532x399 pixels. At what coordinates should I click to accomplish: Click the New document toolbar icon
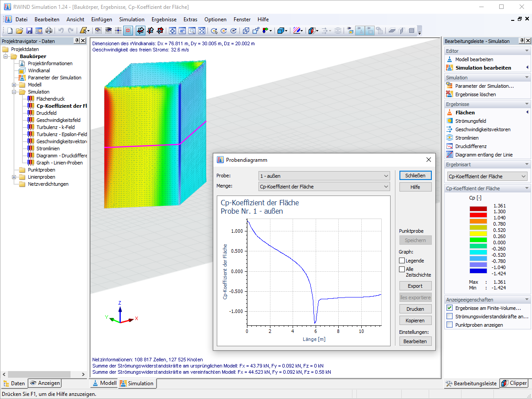(x=10, y=31)
